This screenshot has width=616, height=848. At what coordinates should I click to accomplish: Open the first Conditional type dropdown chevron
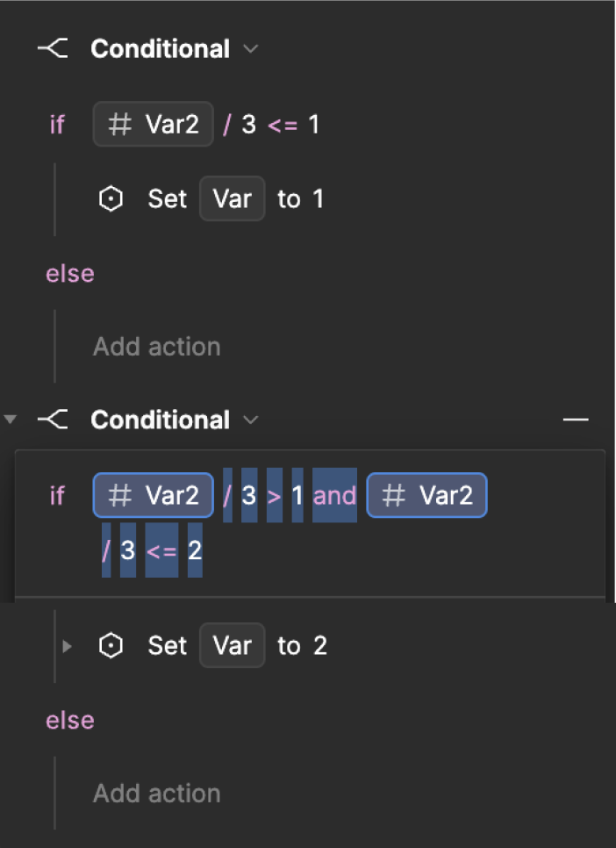[x=250, y=48]
